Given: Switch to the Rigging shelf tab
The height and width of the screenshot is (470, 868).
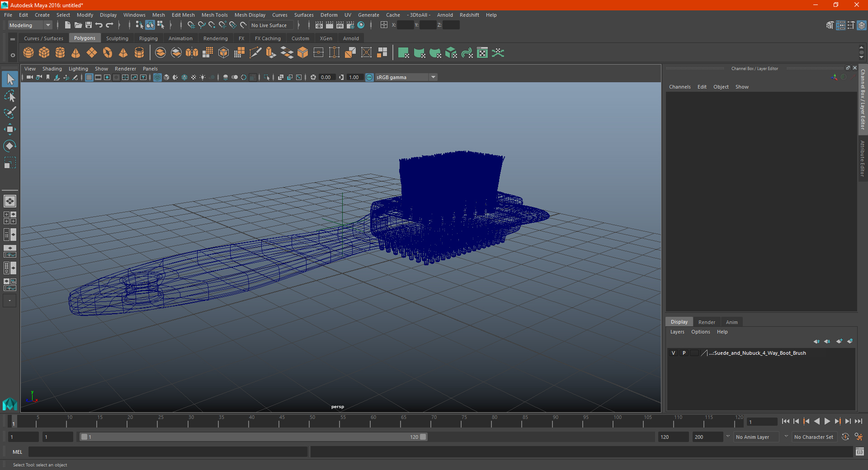Looking at the screenshot, I should pyautogui.click(x=148, y=38).
